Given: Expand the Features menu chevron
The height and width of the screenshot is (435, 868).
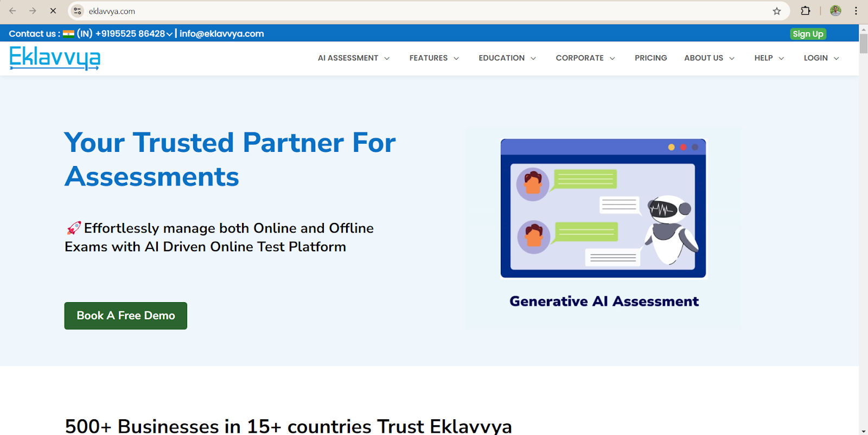Looking at the screenshot, I should [456, 59].
